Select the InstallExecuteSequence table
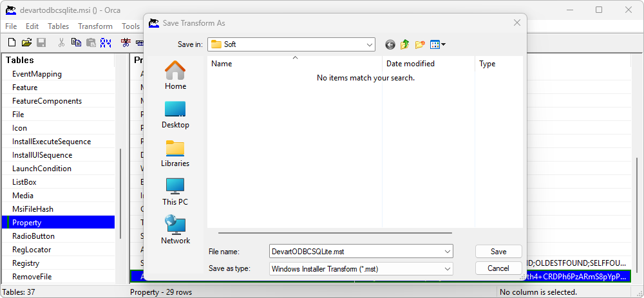This screenshot has width=644, height=298. click(59, 142)
